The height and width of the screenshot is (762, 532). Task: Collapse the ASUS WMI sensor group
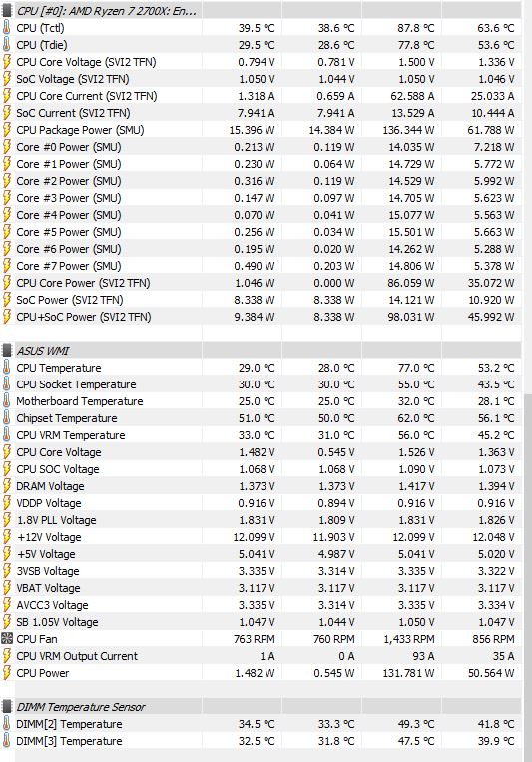pyautogui.click(x=43, y=351)
